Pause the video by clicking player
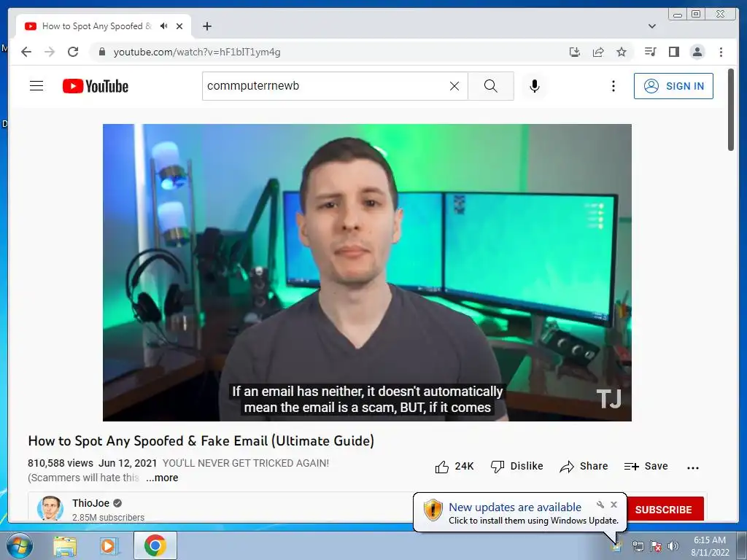The height and width of the screenshot is (560, 747). tap(368, 273)
